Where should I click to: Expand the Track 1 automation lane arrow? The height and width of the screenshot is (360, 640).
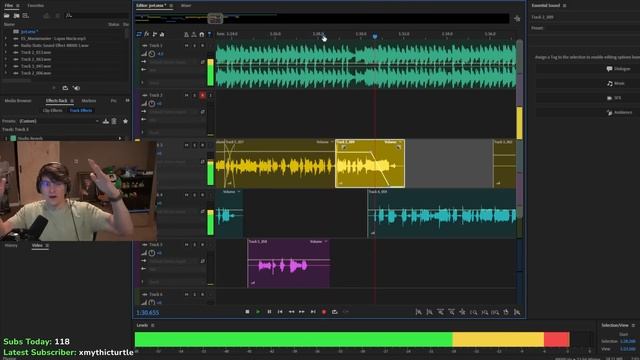pos(142,82)
